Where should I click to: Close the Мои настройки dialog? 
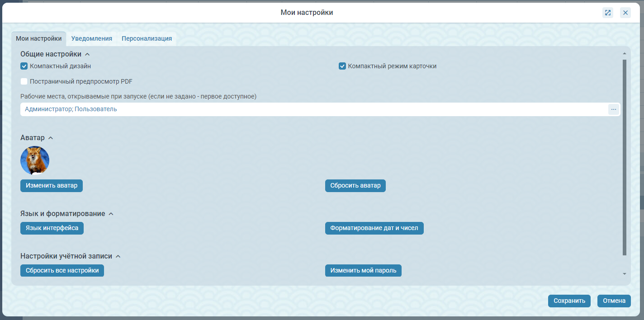[625, 13]
